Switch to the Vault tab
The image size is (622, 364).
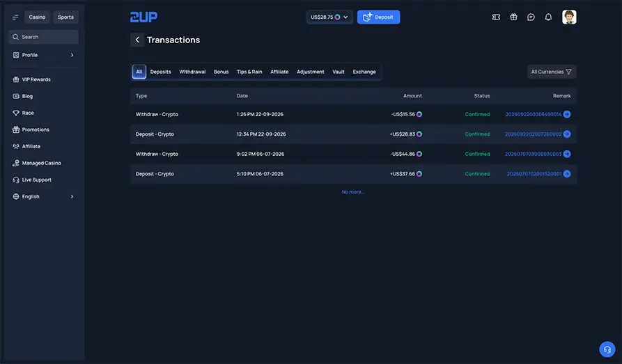[x=339, y=72]
